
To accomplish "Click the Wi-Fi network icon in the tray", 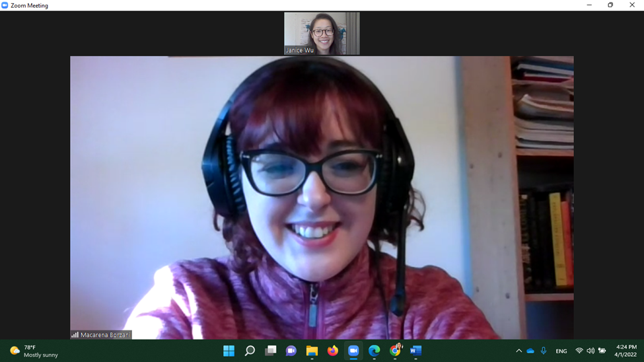I will [579, 351].
